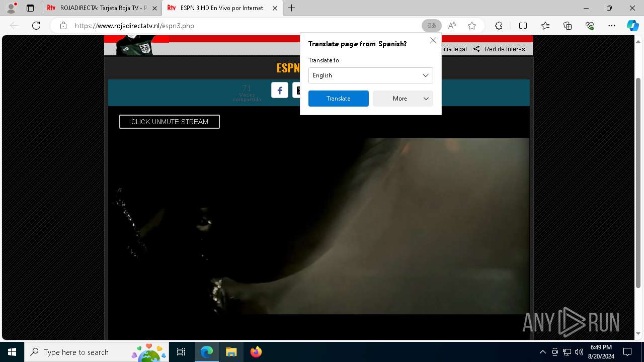Open Browser essentials heart icon
The width and height of the screenshot is (644, 362).
(x=590, y=26)
